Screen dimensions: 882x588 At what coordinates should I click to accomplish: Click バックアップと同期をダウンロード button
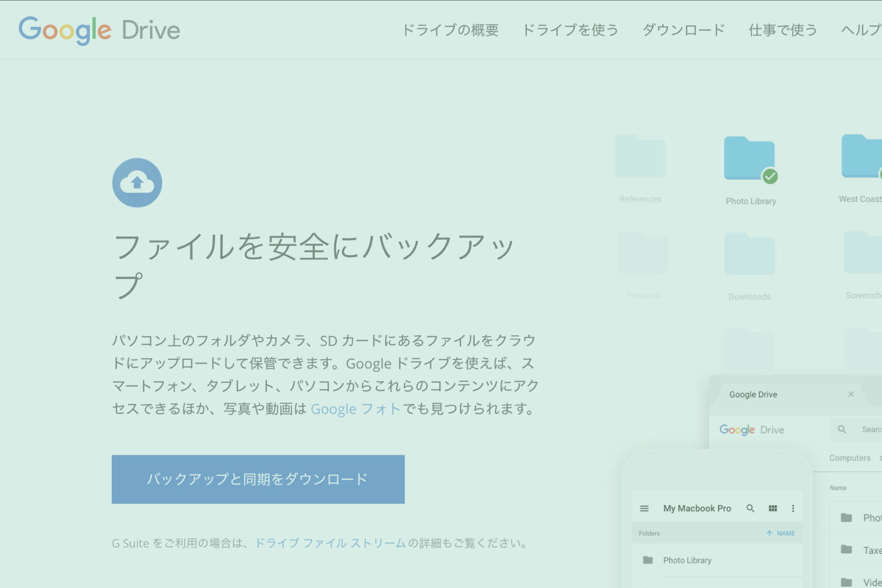(x=258, y=479)
